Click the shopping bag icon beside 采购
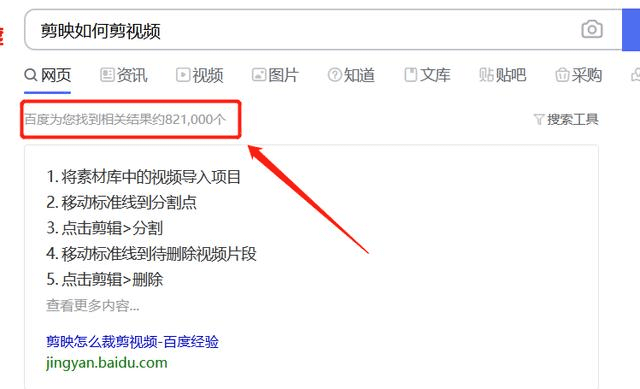640x389 pixels. 562,75
